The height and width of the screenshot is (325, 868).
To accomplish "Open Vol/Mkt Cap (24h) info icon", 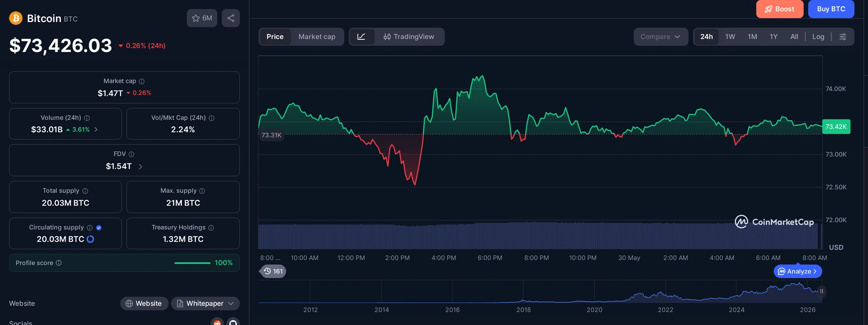I will click(212, 118).
